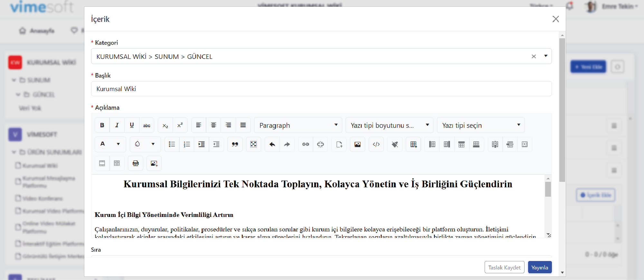The image size is (644, 280).
Task: View the HTML source code
Action: point(376,144)
